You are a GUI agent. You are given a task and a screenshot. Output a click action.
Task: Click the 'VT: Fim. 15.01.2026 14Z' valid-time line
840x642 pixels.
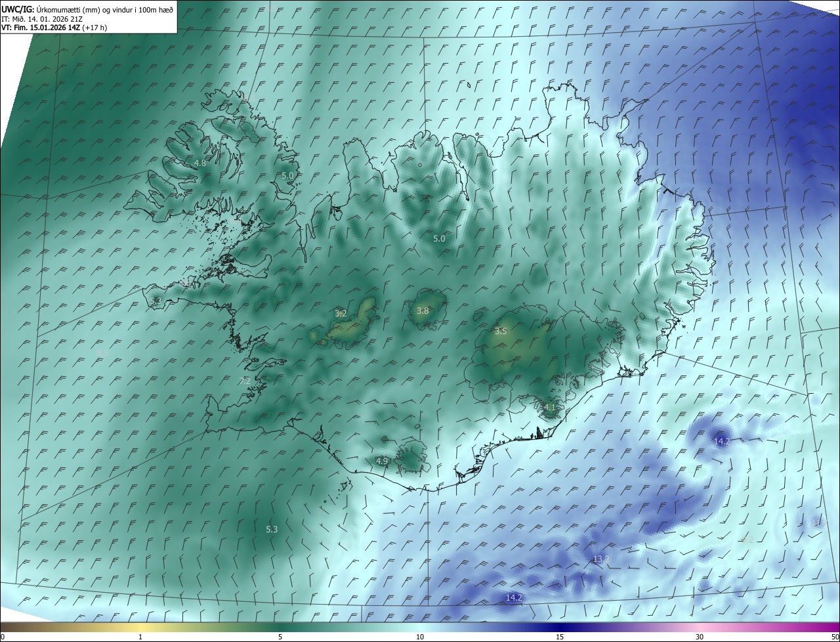[54, 28]
